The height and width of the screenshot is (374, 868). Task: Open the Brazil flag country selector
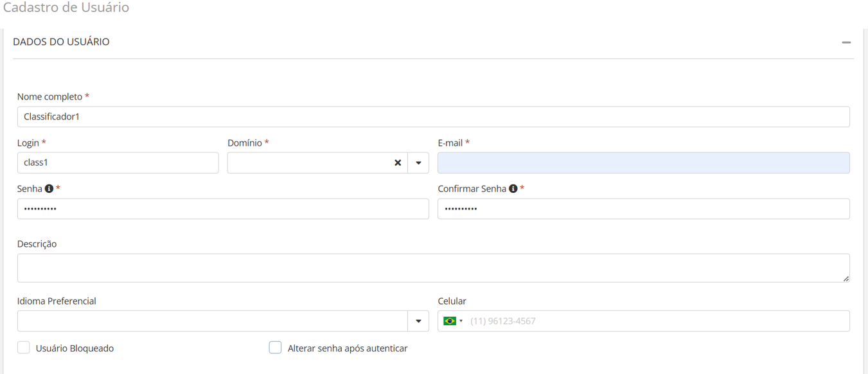[452, 321]
